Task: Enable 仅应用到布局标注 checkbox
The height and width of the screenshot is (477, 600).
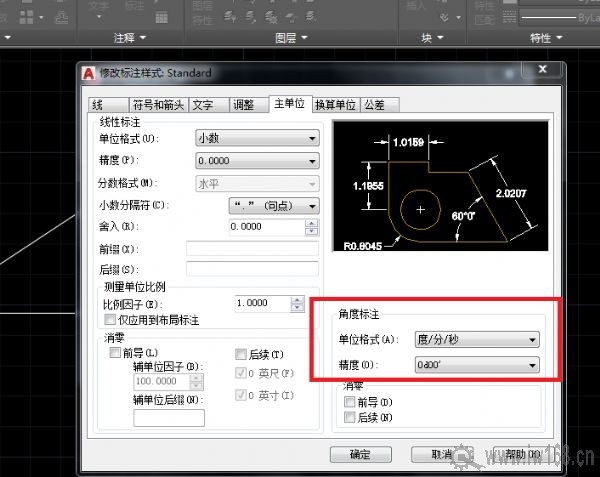Action: point(110,319)
